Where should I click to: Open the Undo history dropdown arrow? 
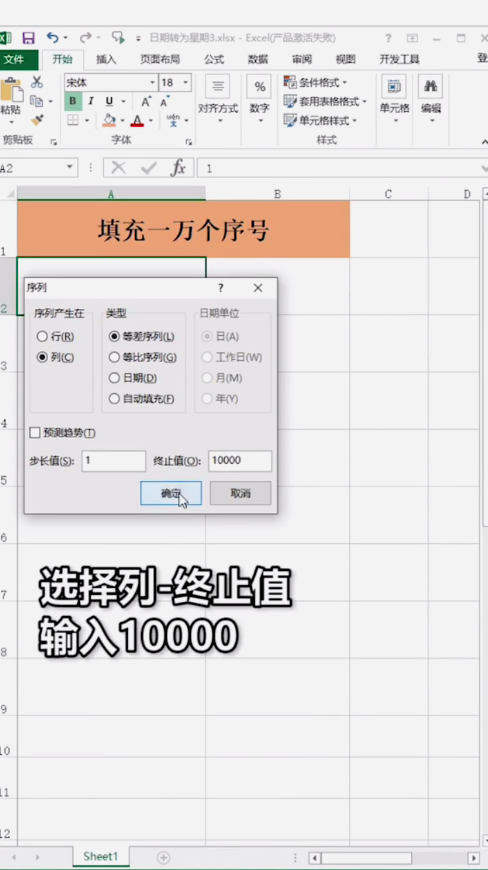[x=65, y=38]
